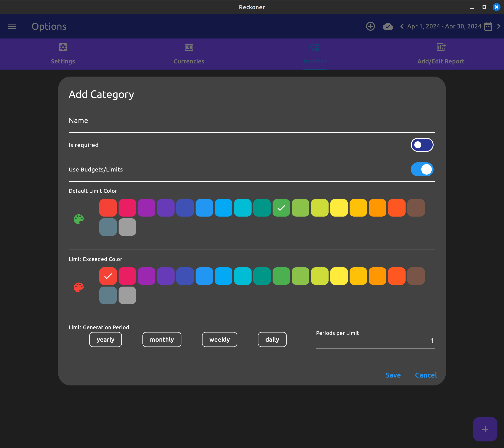Pick grey in Default Limit Color
The height and width of the screenshot is (448, 504).
[127, 227]
